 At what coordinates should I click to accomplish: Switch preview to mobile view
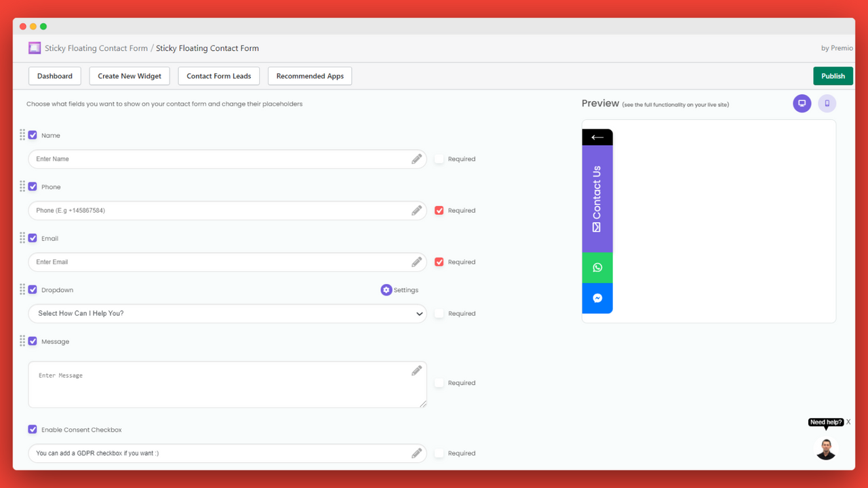[827, 103]
